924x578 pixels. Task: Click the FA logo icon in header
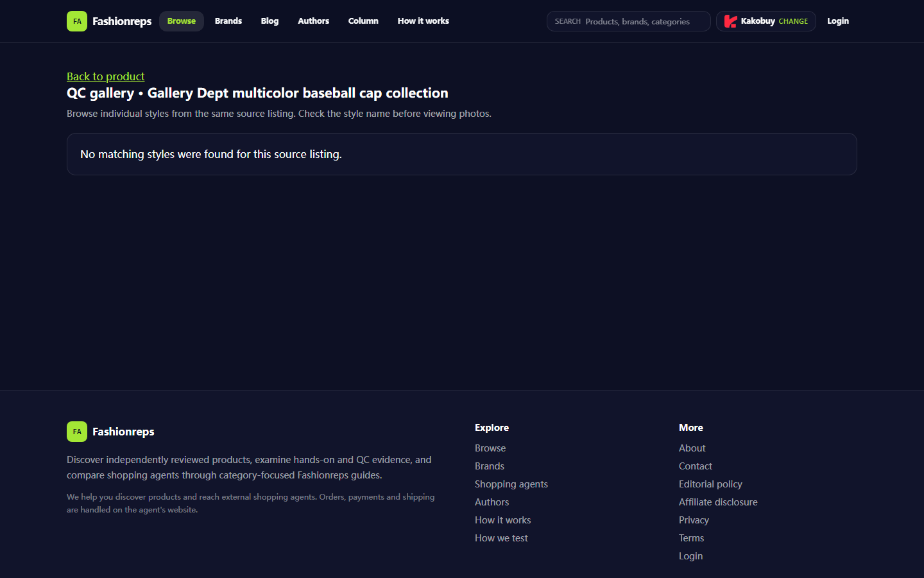(77, 21)
